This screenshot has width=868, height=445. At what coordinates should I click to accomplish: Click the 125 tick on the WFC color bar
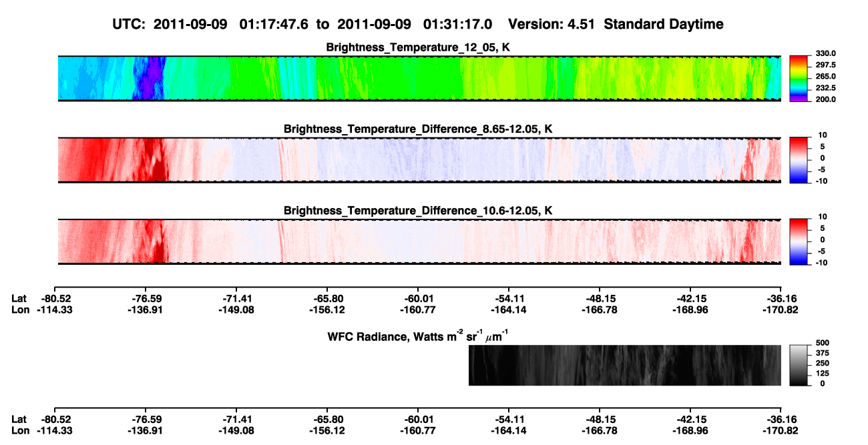(823, 373)
